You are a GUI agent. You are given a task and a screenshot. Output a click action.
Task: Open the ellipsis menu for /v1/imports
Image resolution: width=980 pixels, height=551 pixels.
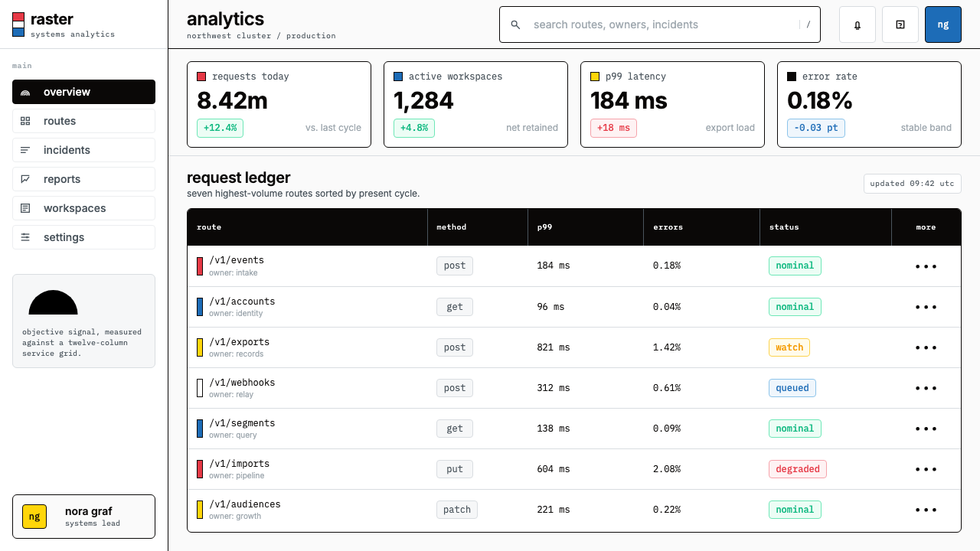click(x=926, y=469)
